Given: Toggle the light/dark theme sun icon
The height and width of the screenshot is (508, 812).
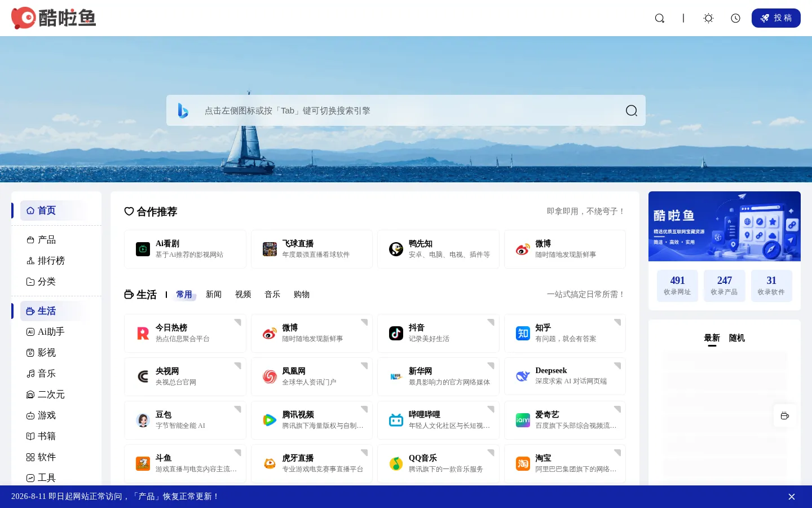Looking at the screenshot, I should tap(708, 18).
